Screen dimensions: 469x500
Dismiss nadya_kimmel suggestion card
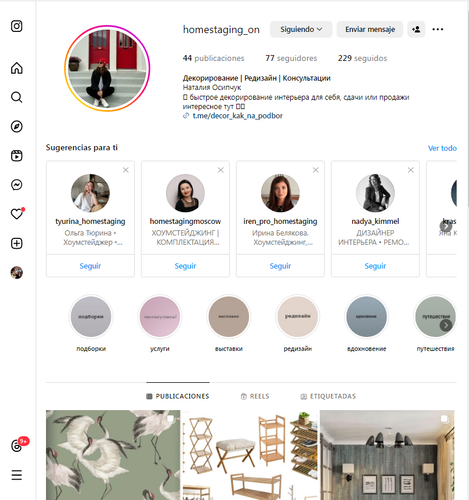tap(411, 170)
